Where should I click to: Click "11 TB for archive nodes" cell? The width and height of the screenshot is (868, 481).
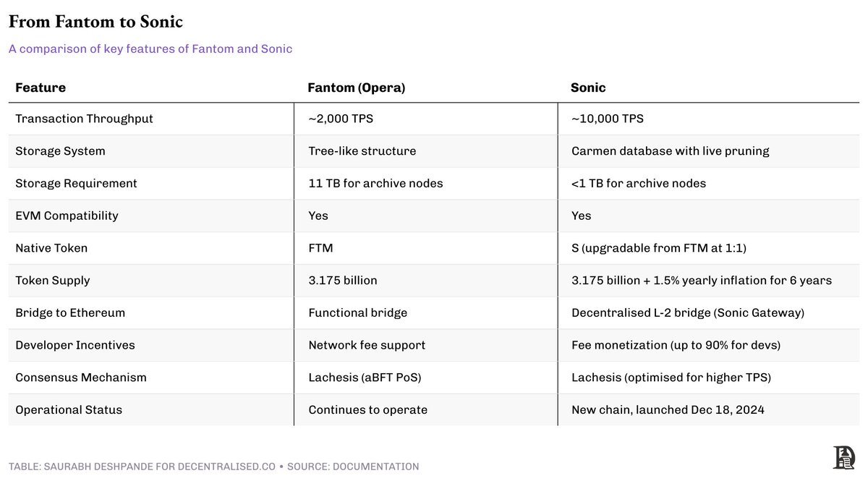[375, 184]
